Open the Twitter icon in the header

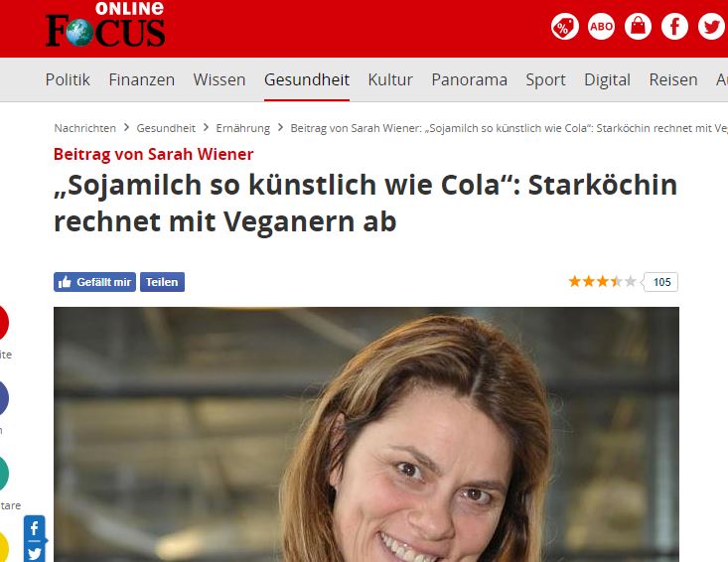pos(711,27)
